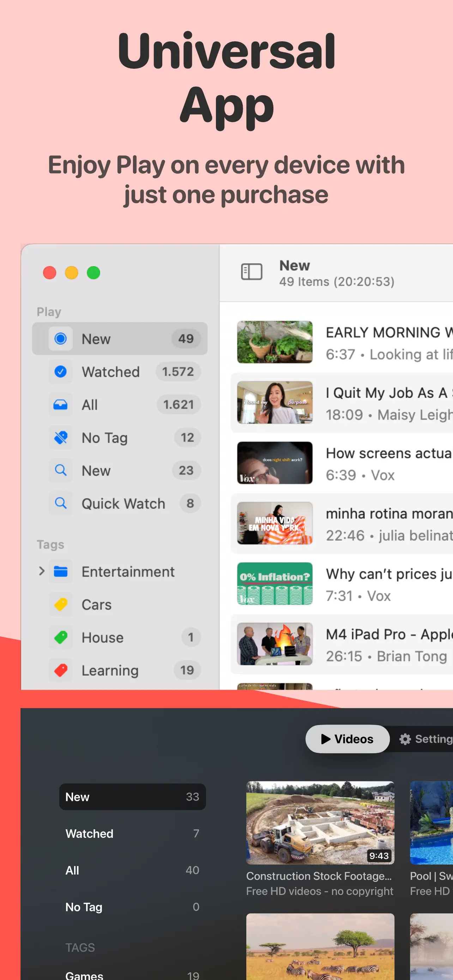
Task: Open the No Tag crossed-tag icon
Action: tap(60, 437)
